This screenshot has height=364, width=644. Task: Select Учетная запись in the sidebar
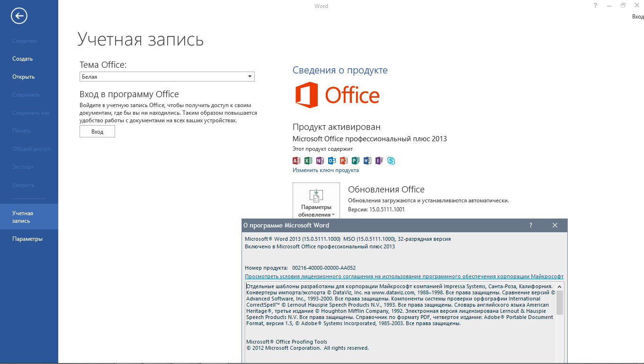29,217
